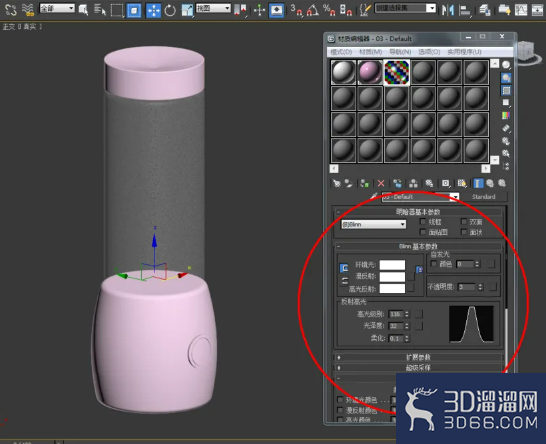Viewport: 546px width, 444px height.
Task: Toggle the diffuse-specular color lock button
Action: (x=344, y=281)
